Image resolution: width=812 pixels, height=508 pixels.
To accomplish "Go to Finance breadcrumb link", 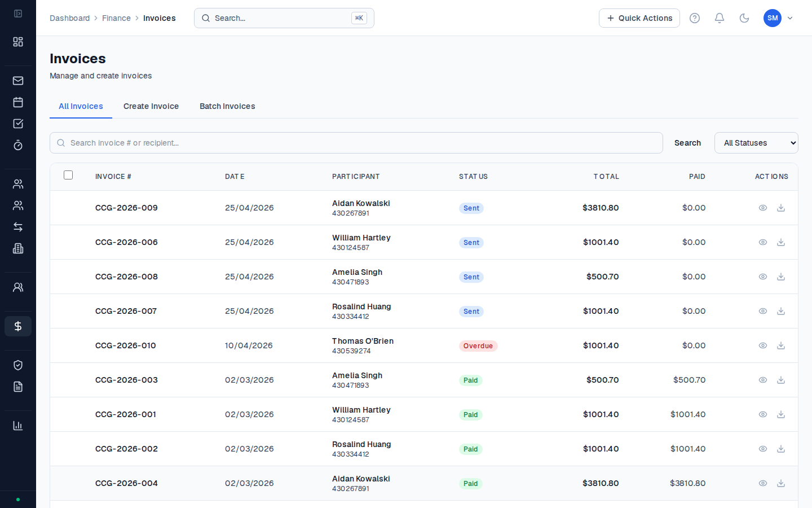I will tap(116, 18).
